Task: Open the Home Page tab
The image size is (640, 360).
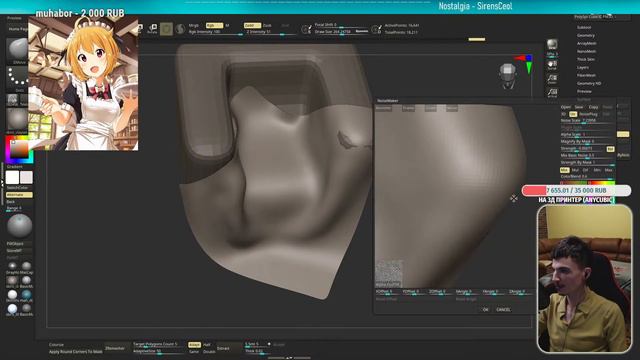Action: 18,29
